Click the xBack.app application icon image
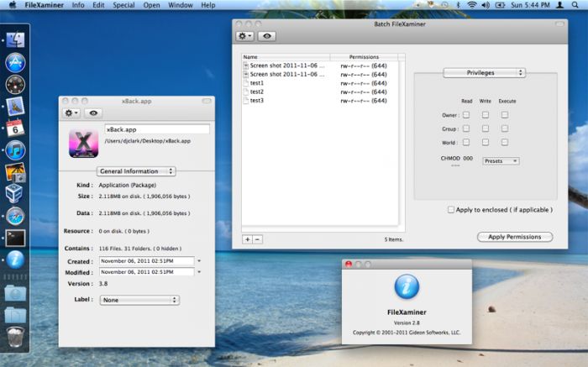 pyautogui.click(x=83, y=143)
